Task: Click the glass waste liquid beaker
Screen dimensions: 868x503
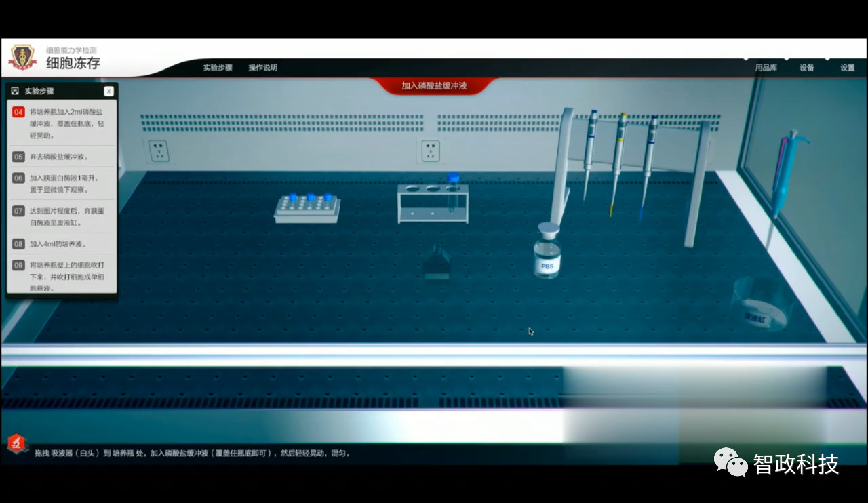Action: click(762, 304)
